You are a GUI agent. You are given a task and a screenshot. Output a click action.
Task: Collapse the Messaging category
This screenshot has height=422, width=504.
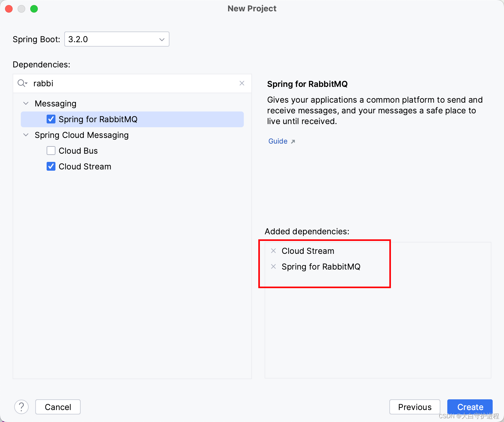(x=26, y=103)
